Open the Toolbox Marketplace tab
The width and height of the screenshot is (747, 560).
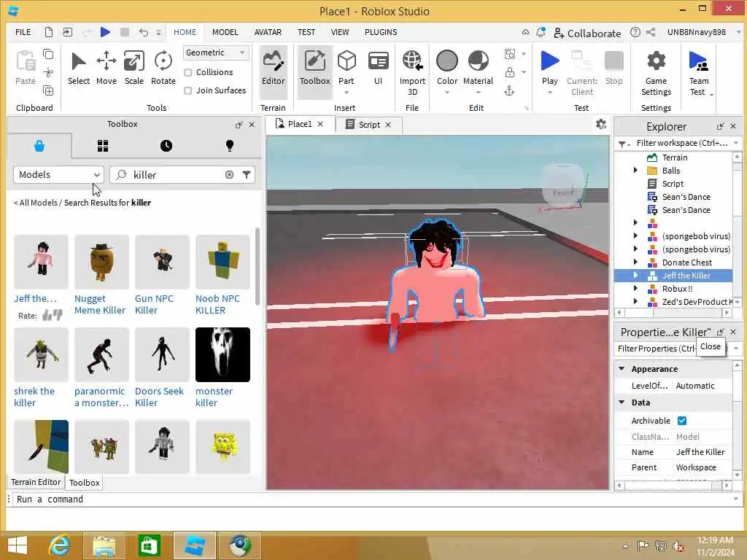tap(39, 146)
